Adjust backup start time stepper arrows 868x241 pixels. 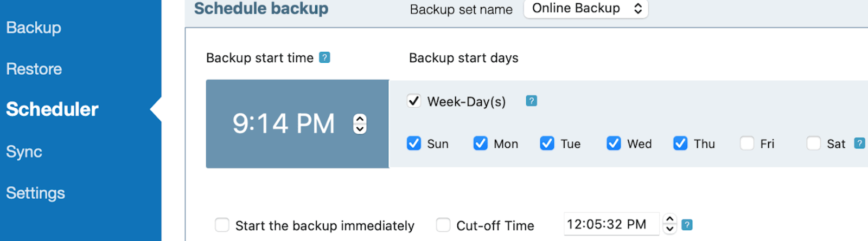pyautogui.click(x=360, y=123)
